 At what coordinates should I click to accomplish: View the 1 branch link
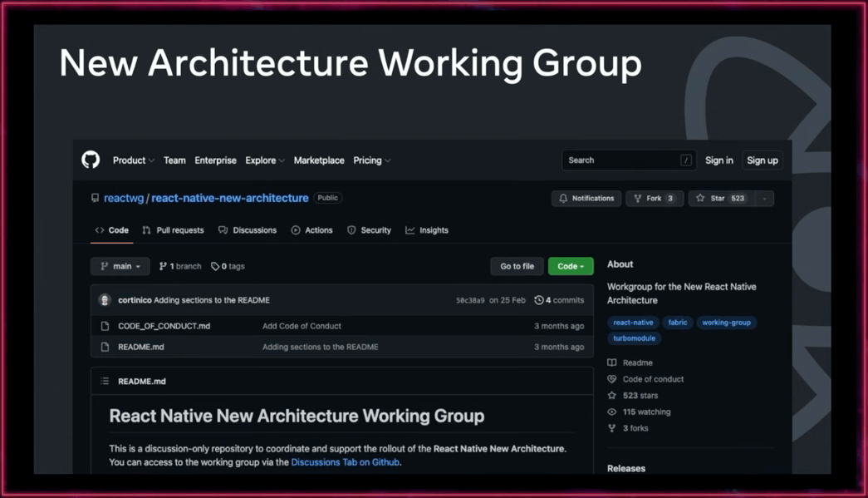tap(180, 266)
